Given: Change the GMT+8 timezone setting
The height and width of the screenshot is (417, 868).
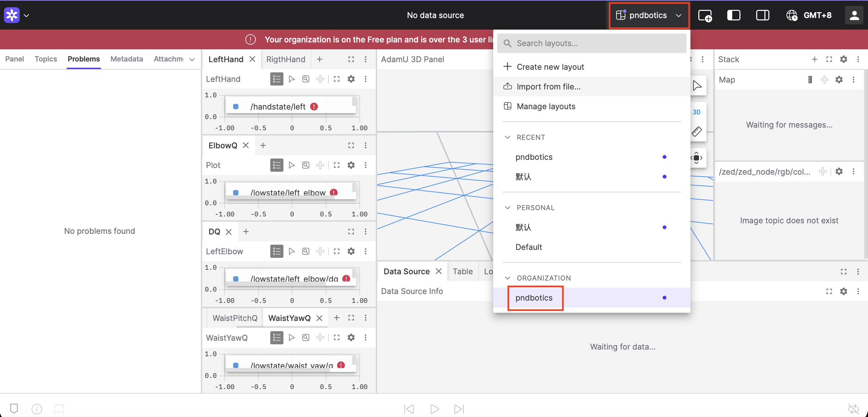Looking at the screenshot, I should 809,15.
